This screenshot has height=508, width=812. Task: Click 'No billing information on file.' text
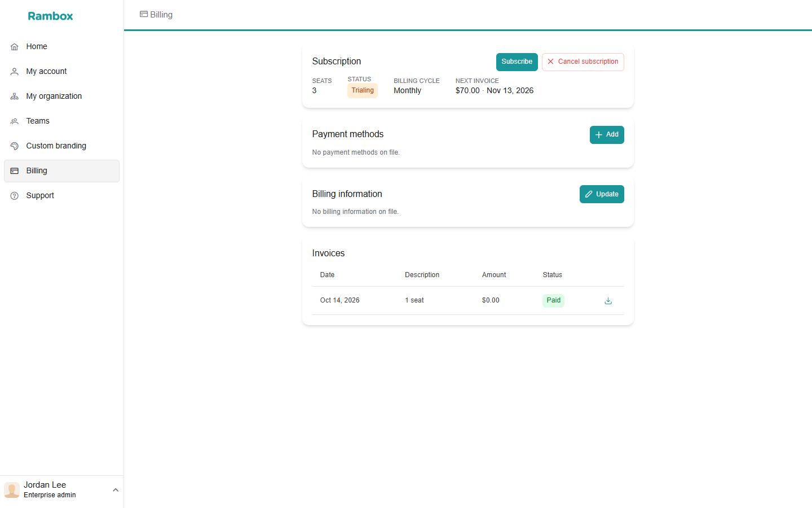coord(355,212)
